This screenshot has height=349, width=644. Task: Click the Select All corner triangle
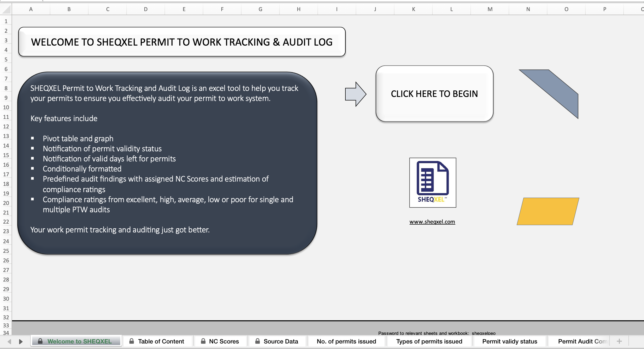click(x=6, y=9)
